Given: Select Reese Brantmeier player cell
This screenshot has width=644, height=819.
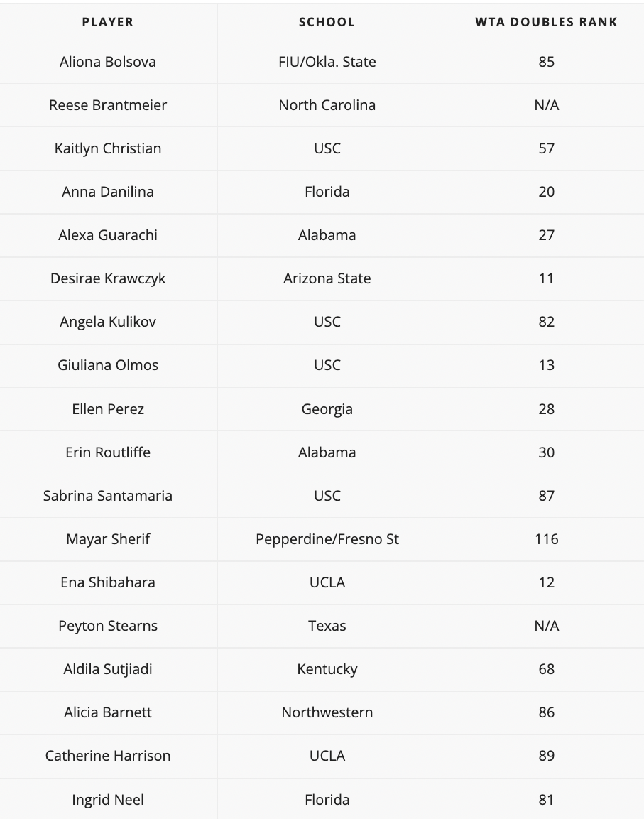Looking at the screenshot, I should pyautogui.click(x=108, y=105).
